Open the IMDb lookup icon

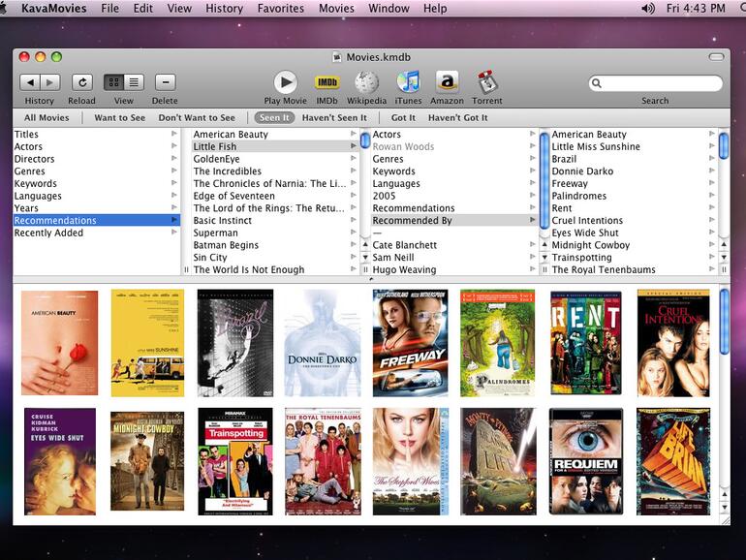pos(326,82)
